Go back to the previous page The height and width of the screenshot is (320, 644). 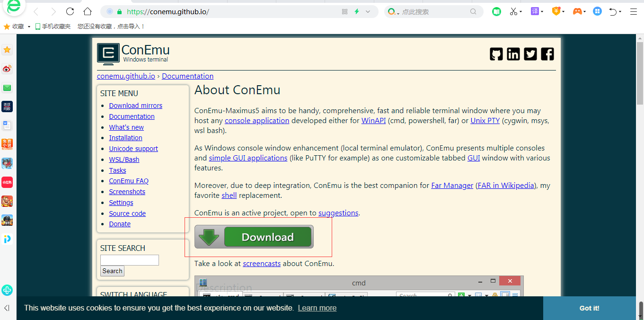click(36, 12)
